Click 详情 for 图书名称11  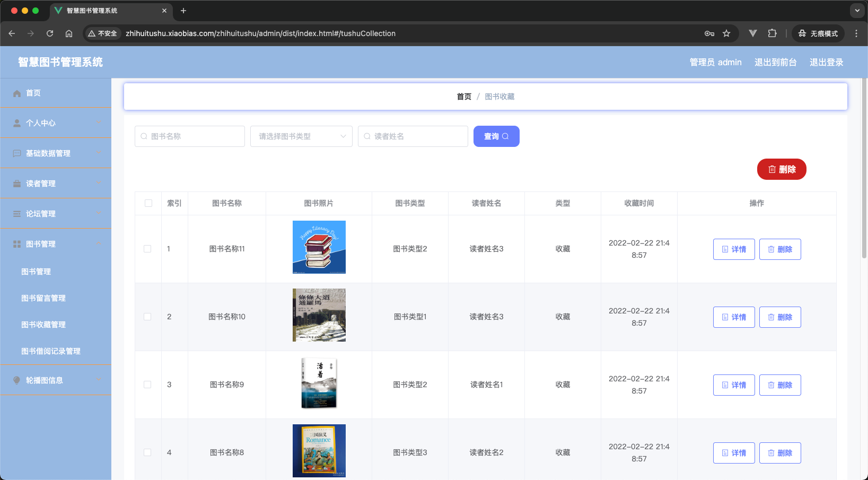click(x=734, y=249)
